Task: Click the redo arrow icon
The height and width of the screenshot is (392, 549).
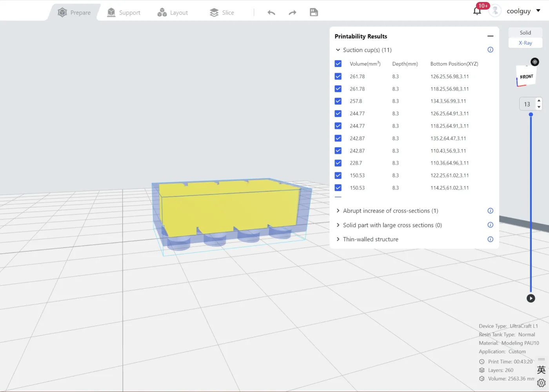Action: (293, 13)
